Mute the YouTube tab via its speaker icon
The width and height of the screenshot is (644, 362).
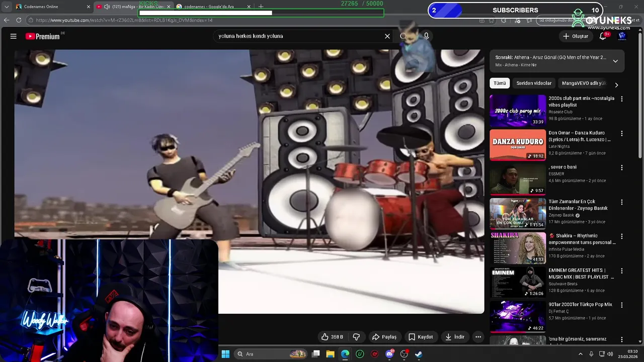click(x=107, y=7)
